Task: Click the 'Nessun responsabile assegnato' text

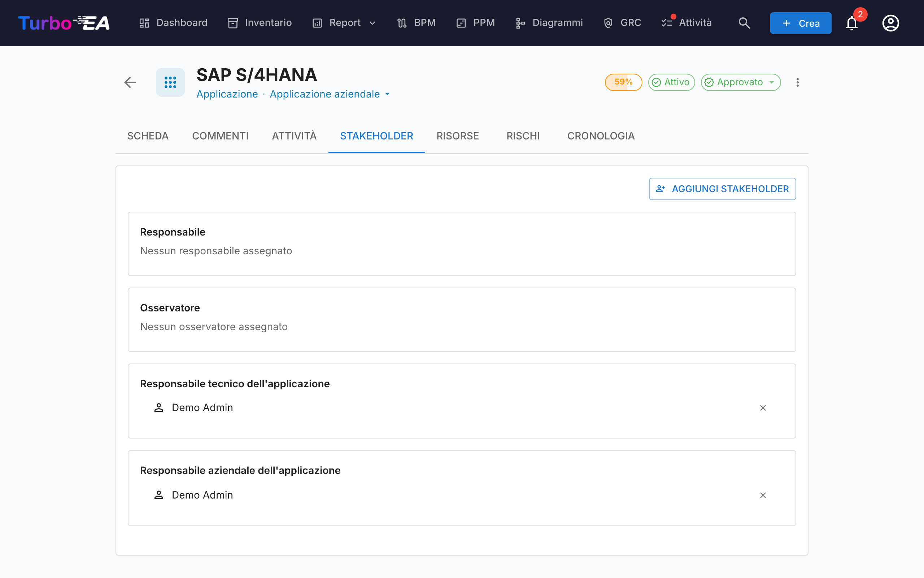Action: 216,251
